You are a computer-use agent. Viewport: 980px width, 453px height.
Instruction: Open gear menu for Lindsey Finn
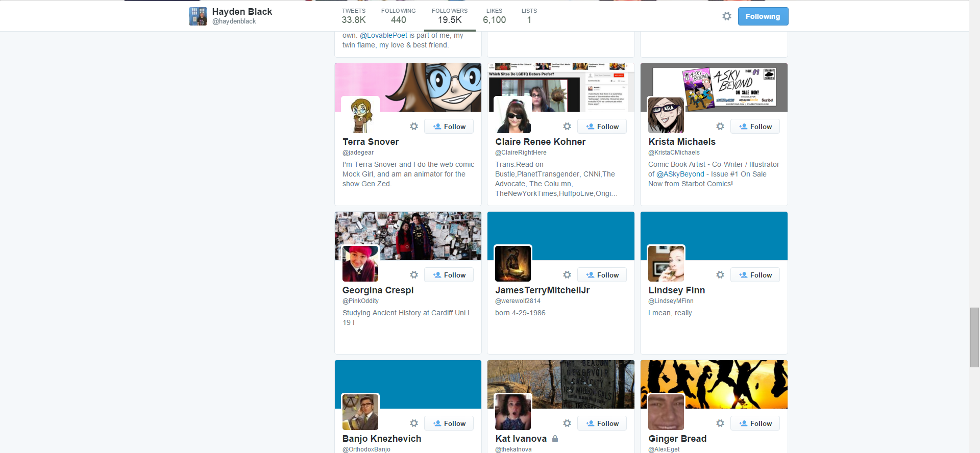[x=720, y=274]
